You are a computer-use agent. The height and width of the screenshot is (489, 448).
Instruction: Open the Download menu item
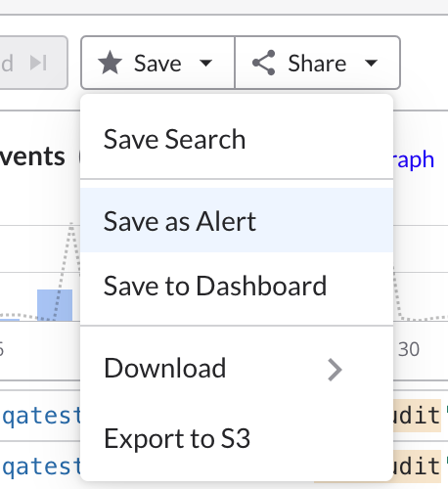pyautogui.click(x=237, y=369)
